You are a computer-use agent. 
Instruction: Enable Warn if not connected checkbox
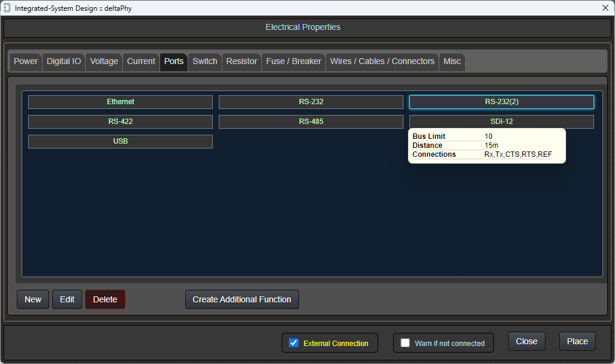pyautogui.click(x=405, y=343)
